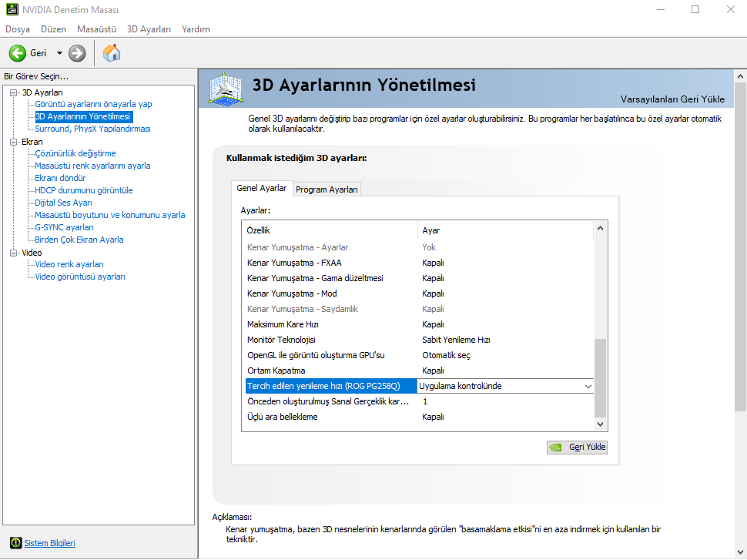747x560 pixels.
Task: Click the Sistem Bilgileri info icon
Action: coord(15,543)
